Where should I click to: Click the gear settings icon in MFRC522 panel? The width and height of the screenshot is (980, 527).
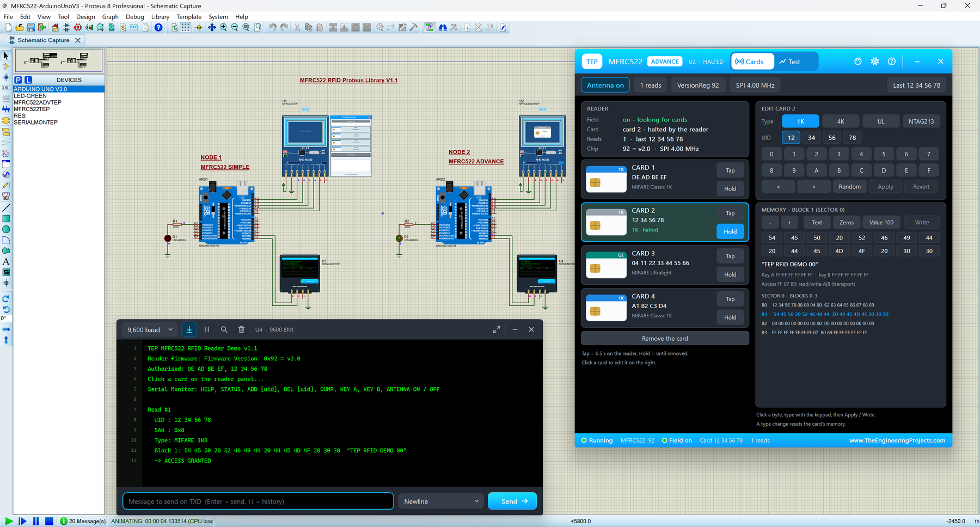pyautogui.click(x=875, y=62)
